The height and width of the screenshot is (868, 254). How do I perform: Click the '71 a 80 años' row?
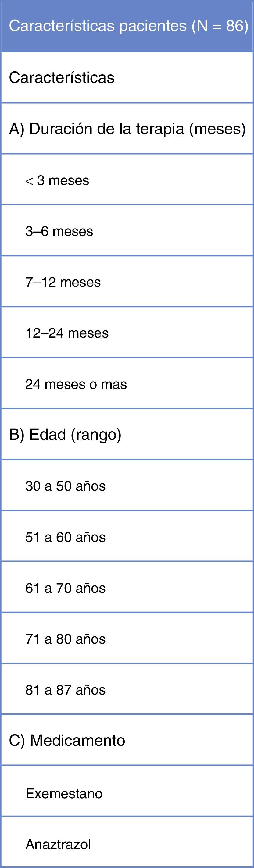[65, 639]
